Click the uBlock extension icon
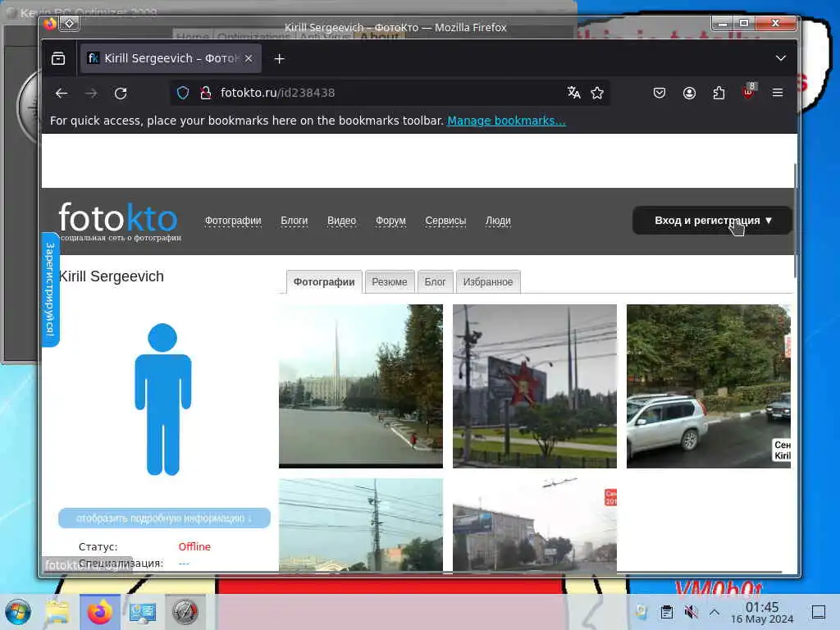 tap(749, 92)
